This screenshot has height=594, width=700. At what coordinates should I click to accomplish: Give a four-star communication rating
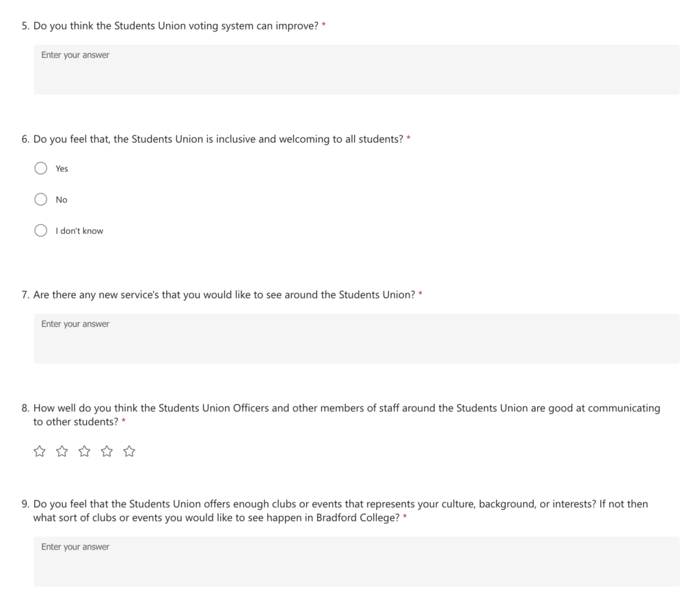click(x=107, y=451)
